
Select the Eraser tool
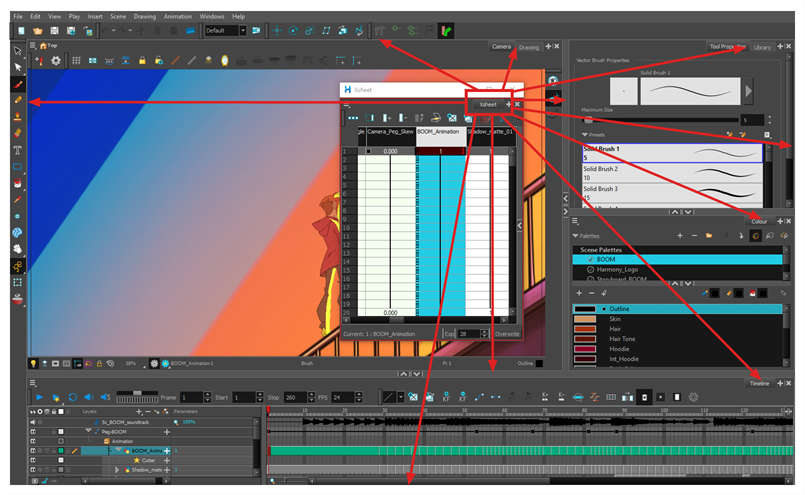pyautogui.click(x=18, y=133)
